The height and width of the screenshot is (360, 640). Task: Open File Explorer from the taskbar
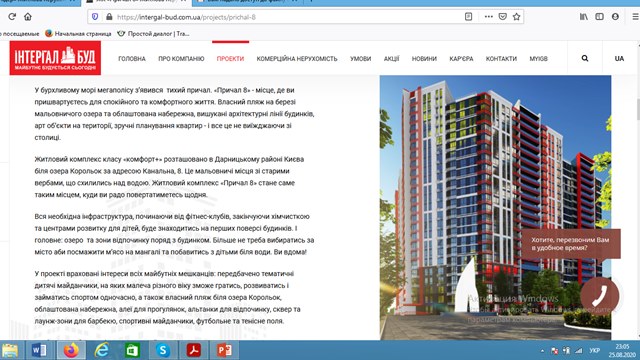(x=10, y=350)
